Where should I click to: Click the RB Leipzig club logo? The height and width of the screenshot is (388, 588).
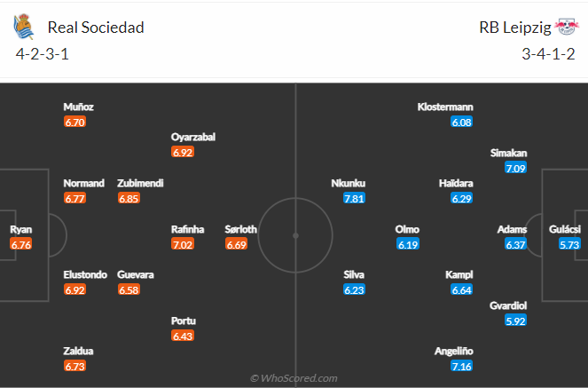566,27
